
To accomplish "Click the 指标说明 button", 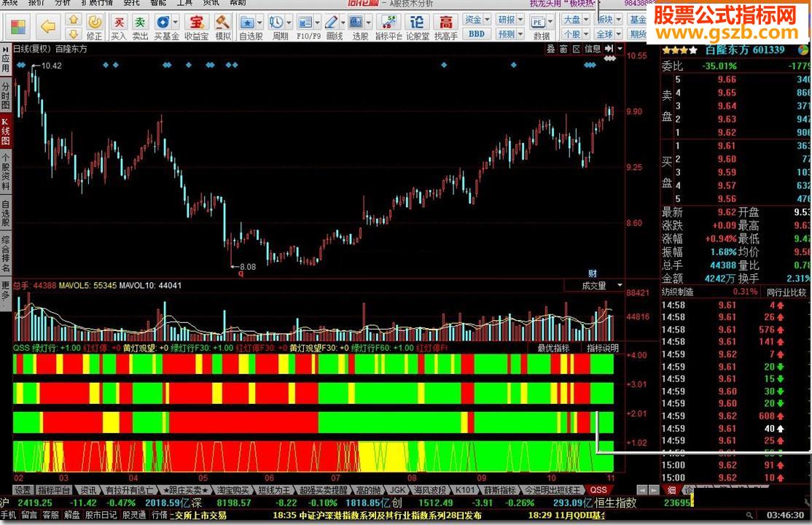I will point(602,349).
